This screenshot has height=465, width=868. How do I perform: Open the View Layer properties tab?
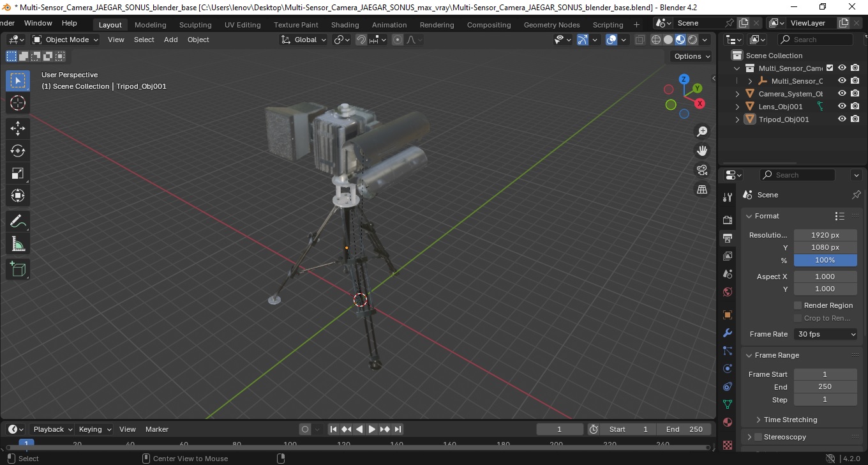pos(728,256)
